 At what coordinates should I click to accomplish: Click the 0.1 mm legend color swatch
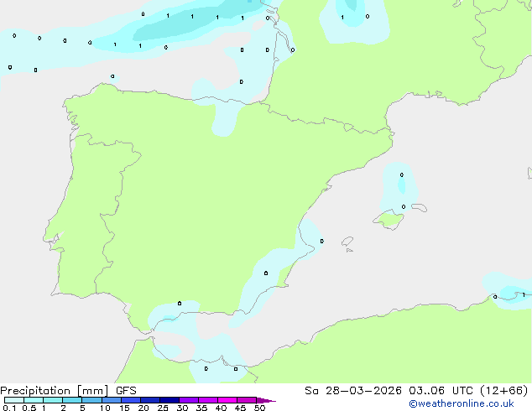click(14, 400)
